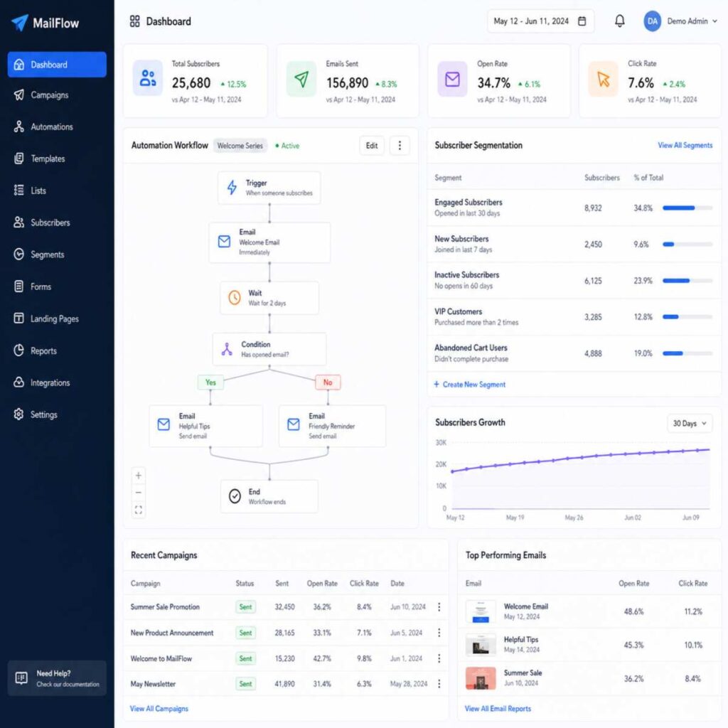
Task: Open Welcome Email thumbnail preview
Action: click(x=481, y=611)
